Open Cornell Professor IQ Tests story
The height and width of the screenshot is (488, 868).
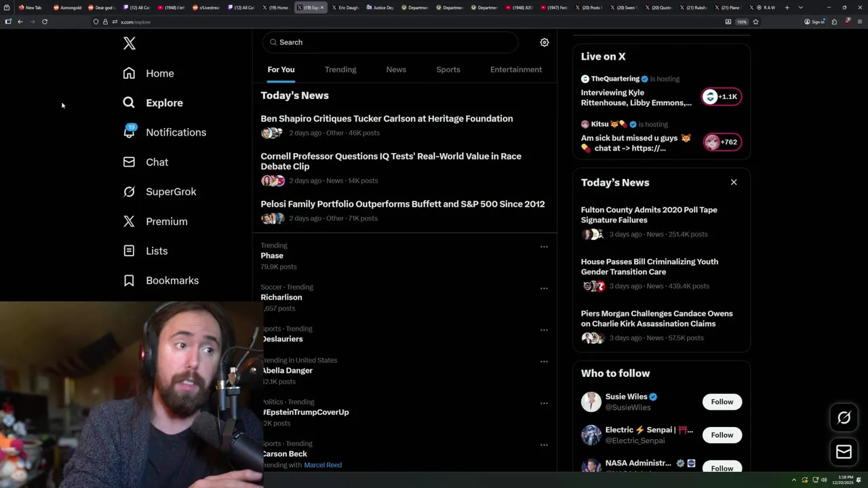coord(391,161)
